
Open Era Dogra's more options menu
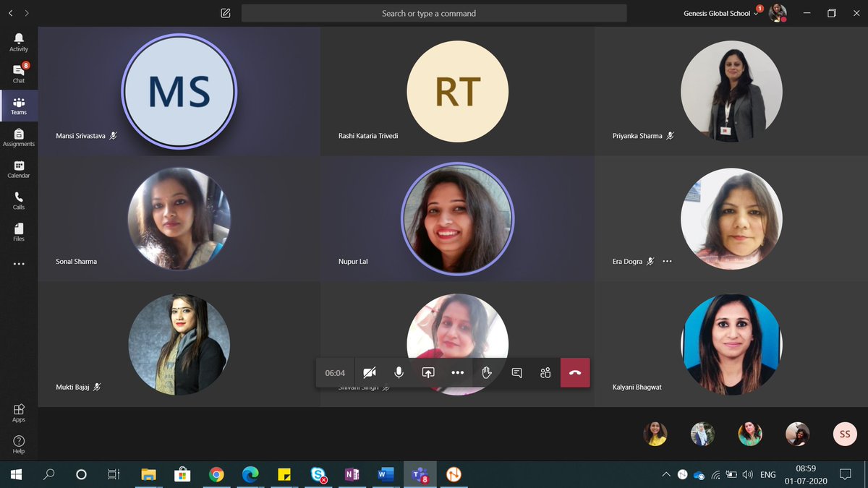click(x=667, y=262)
